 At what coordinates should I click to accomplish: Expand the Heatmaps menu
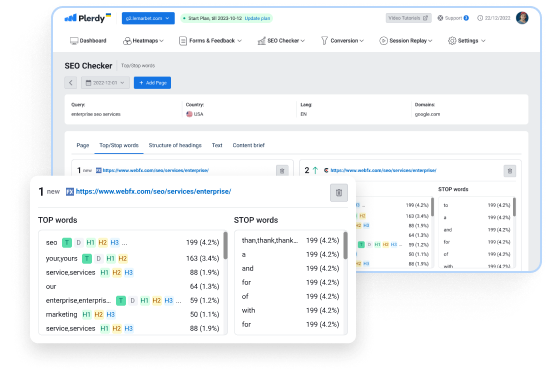(x=143, y=41)
